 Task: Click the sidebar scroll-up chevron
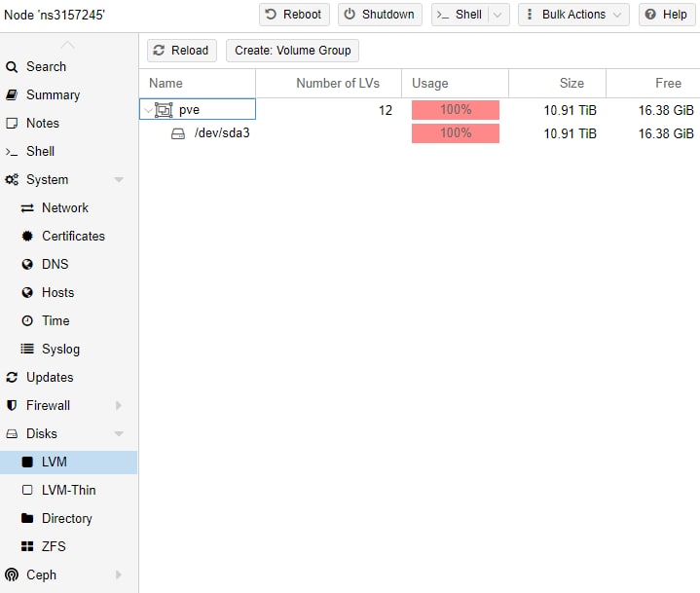pyautogui.click(x=68, y=45)
